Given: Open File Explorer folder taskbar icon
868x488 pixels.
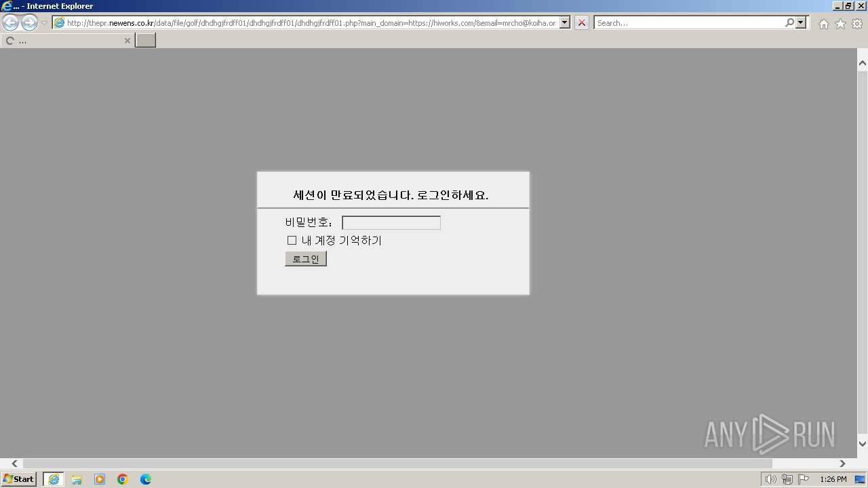Looking at the screenshot, I should (77, 479).
